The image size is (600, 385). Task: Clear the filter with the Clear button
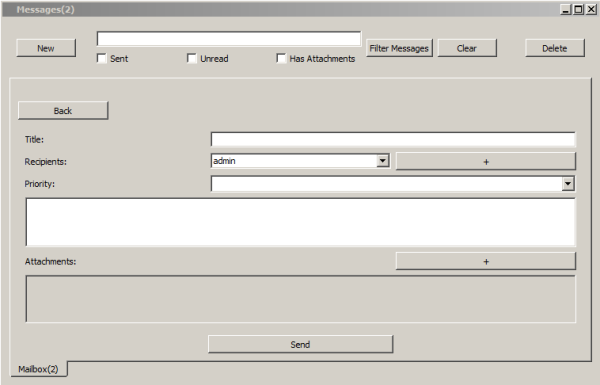(x=467, y=48)
